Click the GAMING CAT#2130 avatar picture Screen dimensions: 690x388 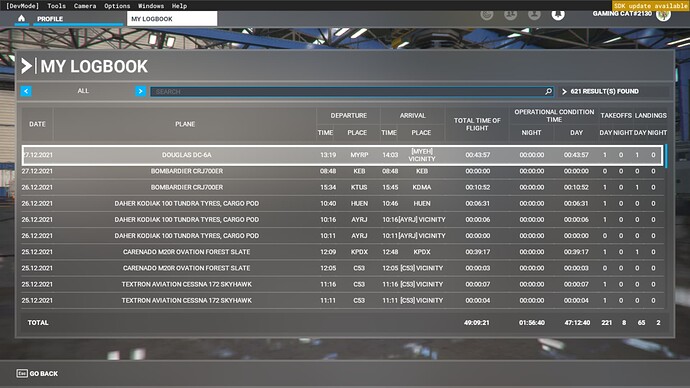663,15
